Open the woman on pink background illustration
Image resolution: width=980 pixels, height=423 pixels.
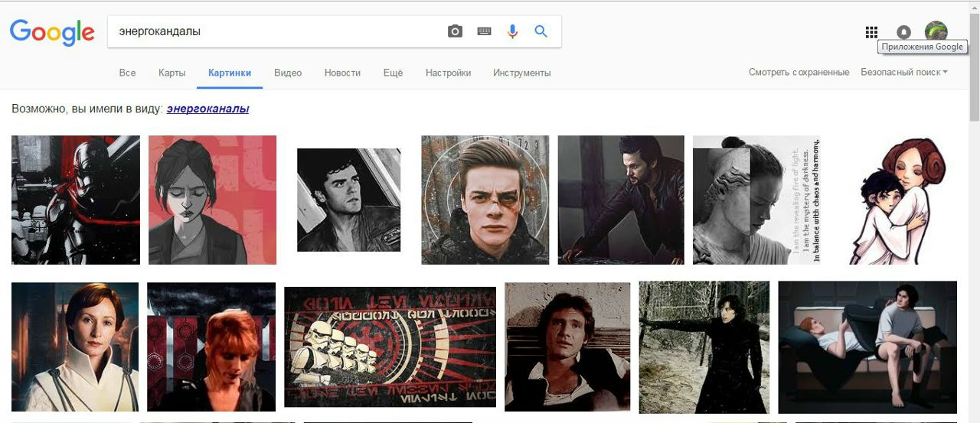point(212,200)
